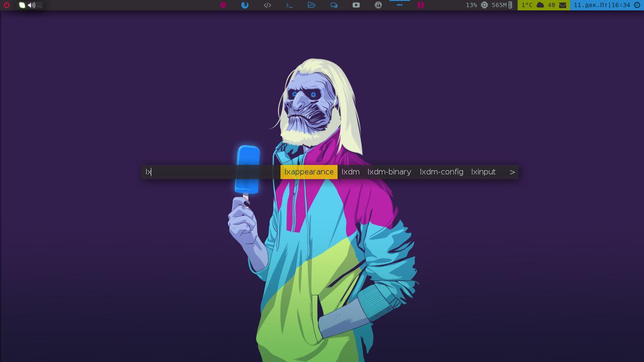Image resolution: width=644 pixels, height=362 pixels.
Task: Switch to the chat bubbles workspace icon
Action: coord(334,5)
